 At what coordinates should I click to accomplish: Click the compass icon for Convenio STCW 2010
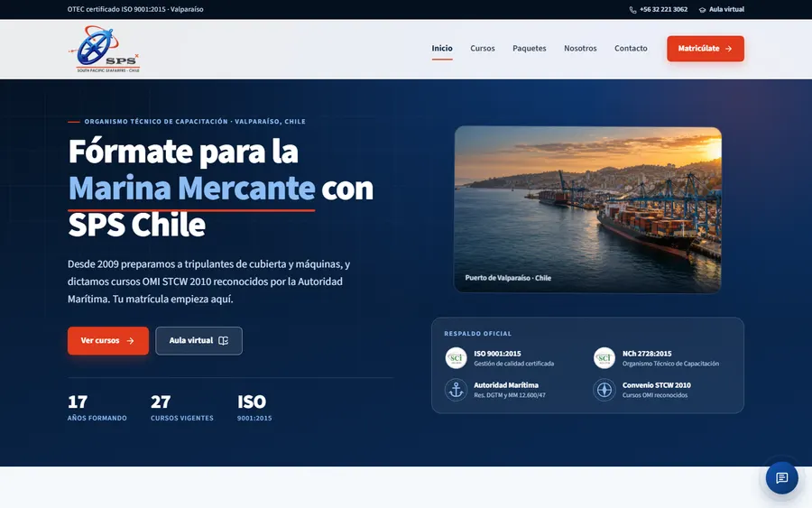604,390
